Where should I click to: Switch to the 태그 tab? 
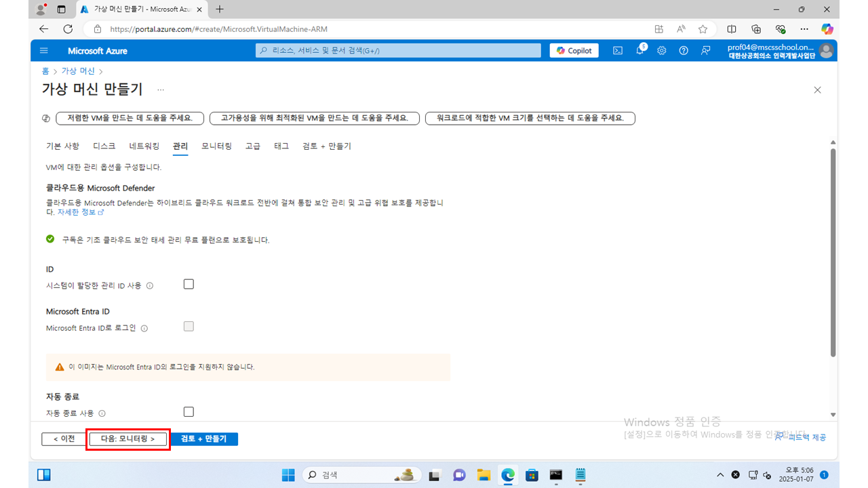point(281,146)
